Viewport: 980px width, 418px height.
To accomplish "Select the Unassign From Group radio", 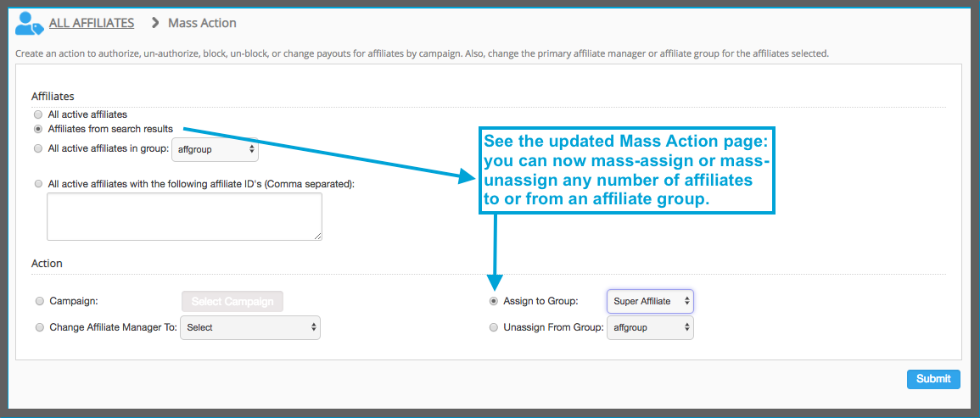I will coord(494,326).
